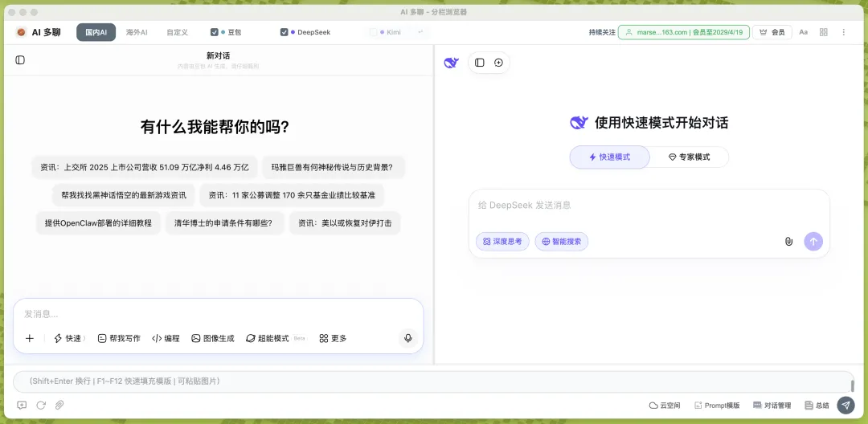
Task: Select the 专家模式 tab
Action: [x=690, y=157]
